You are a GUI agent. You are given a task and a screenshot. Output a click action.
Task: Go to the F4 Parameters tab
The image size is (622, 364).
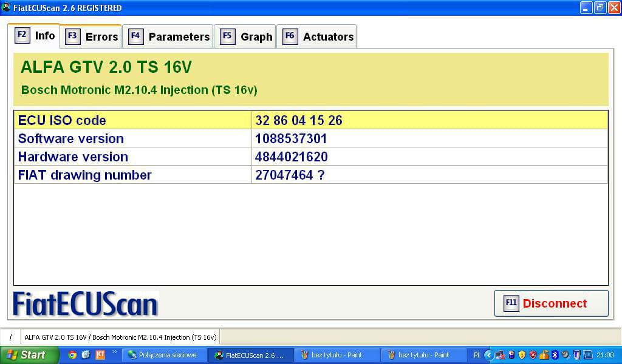pyautogui.click(x=168, y=37)
